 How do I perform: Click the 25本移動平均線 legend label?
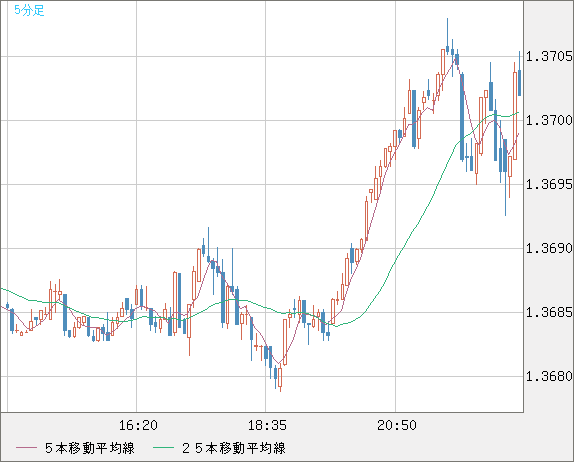point(234,448)
